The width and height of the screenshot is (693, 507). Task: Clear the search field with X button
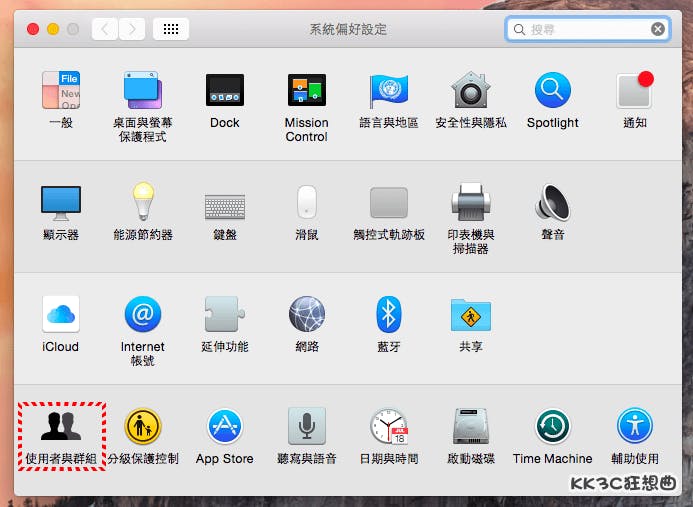658,29
